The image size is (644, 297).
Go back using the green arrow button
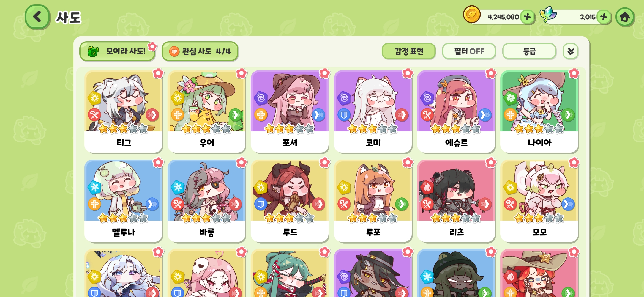pos(37,17)
